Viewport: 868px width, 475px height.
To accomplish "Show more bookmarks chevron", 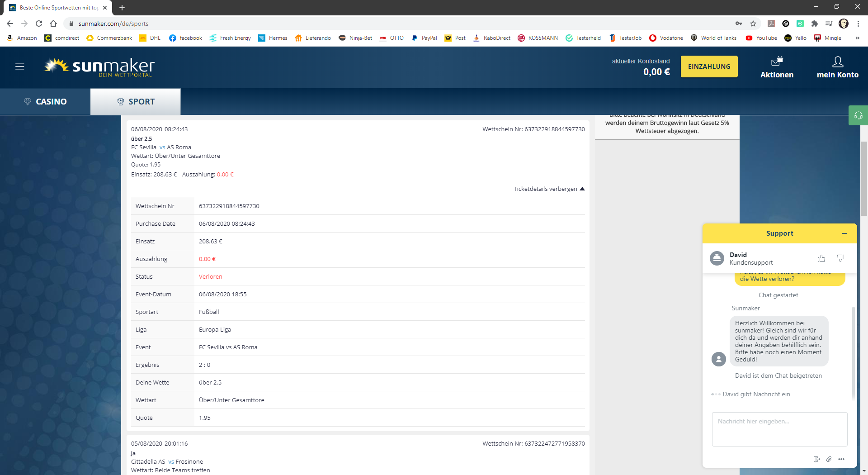I will coord(857,38).
